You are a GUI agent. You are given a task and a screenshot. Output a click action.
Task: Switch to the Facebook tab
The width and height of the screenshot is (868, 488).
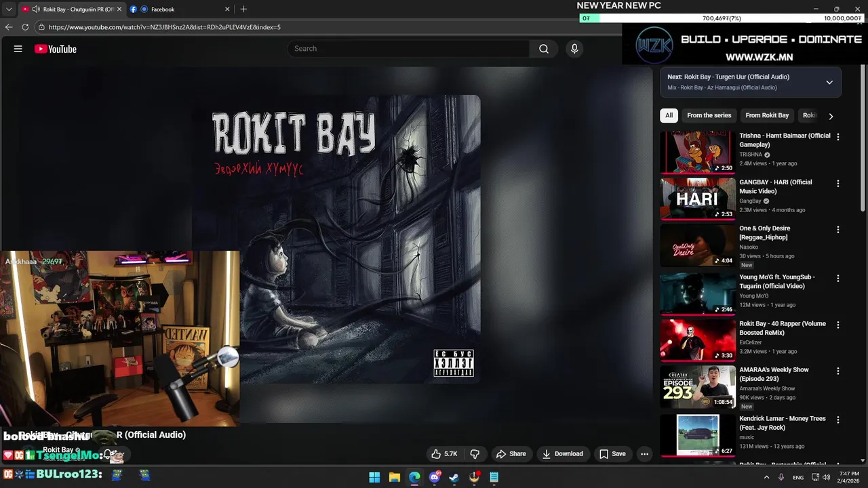pos(180,9)
